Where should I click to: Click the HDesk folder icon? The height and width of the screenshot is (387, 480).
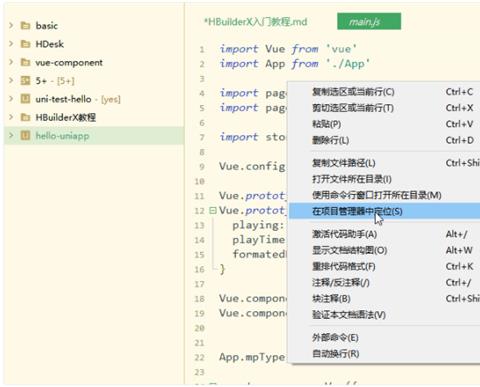coord(25,44)
